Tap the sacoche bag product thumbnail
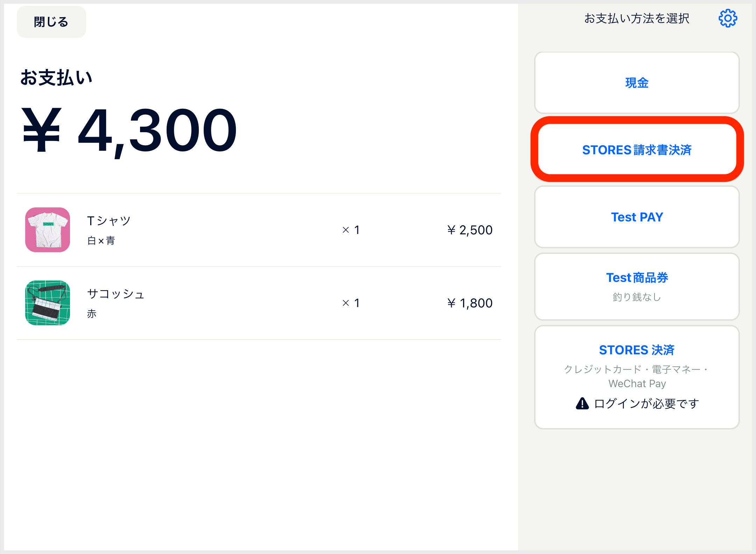Screen dimensions: 756x554 pyautogui.click(x=48, y=303)
